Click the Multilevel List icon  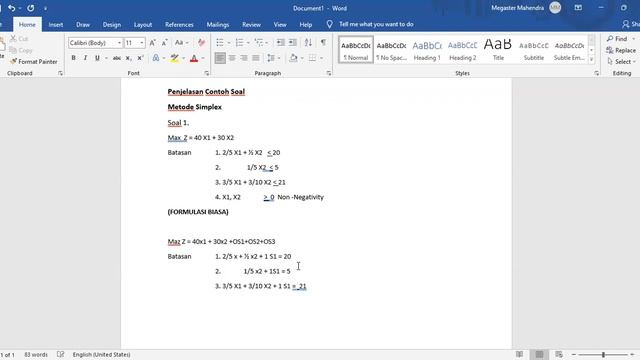[x=259, y=42]
